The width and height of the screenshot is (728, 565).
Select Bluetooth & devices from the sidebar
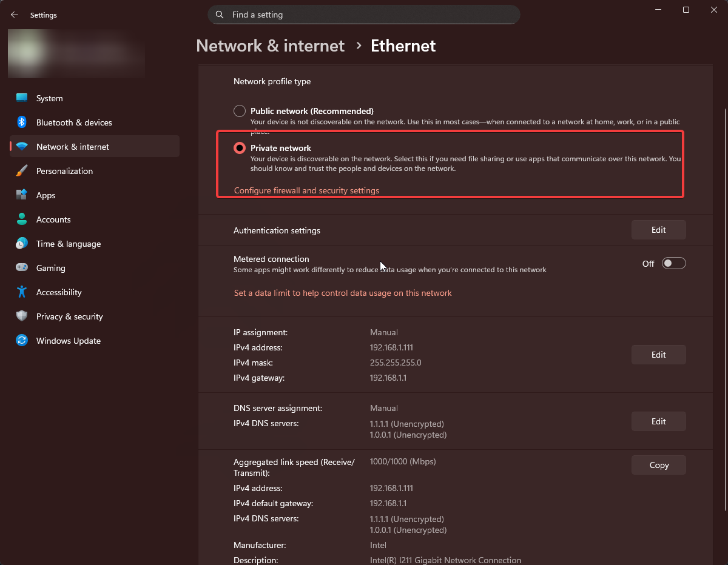tap(73, 122)
